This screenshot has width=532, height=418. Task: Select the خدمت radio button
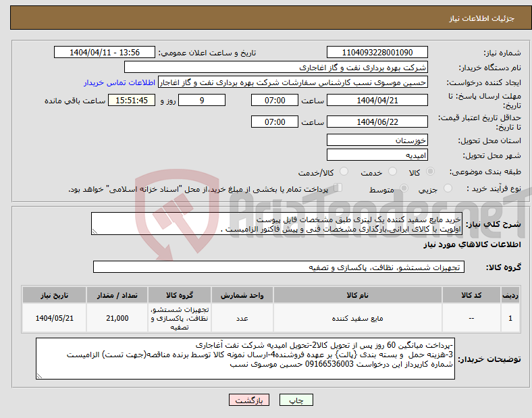click(392, 172)
